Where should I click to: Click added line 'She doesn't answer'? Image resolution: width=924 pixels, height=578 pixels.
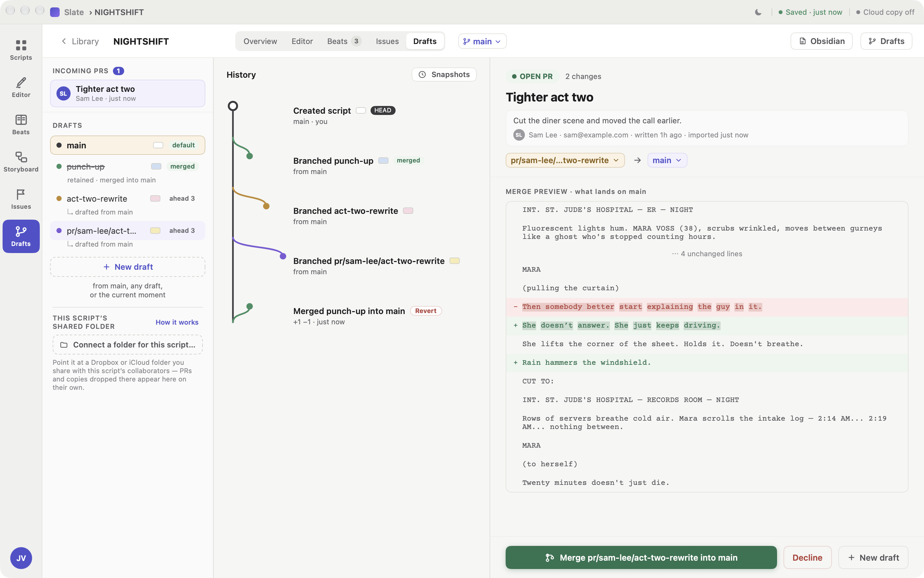coord(707,326)
